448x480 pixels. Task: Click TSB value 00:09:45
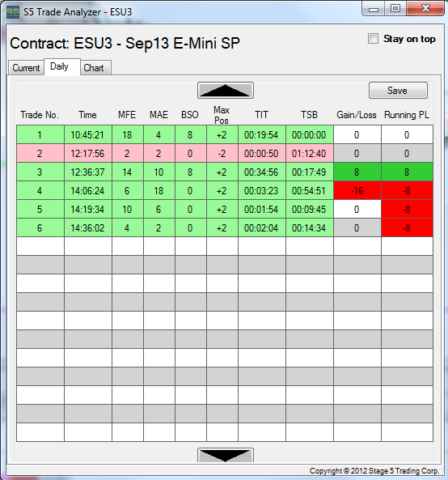pyautogui.click(x=310, y=210)
